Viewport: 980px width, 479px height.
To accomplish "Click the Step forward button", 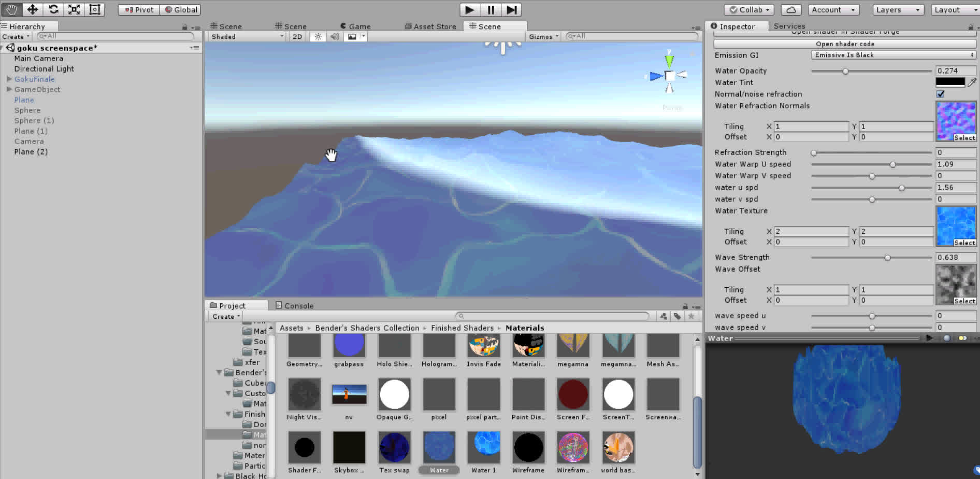I will (x=511, y=10).
